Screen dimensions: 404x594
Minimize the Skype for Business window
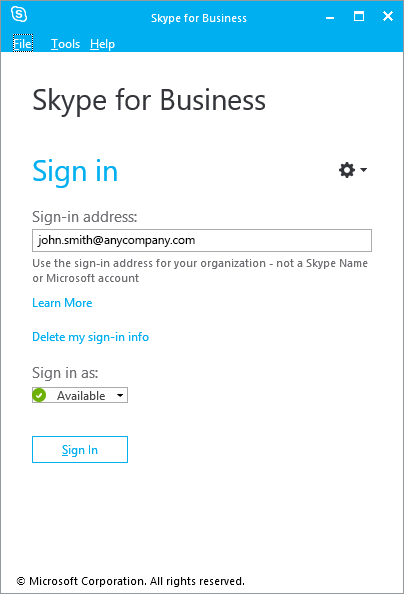pyautogui.click(x=330, y=17)
